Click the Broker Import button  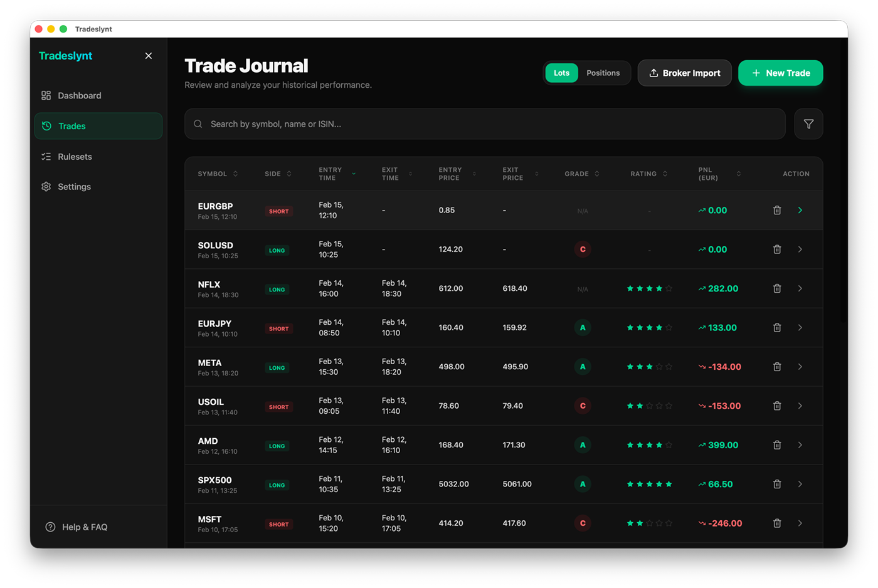pos(685,73)
